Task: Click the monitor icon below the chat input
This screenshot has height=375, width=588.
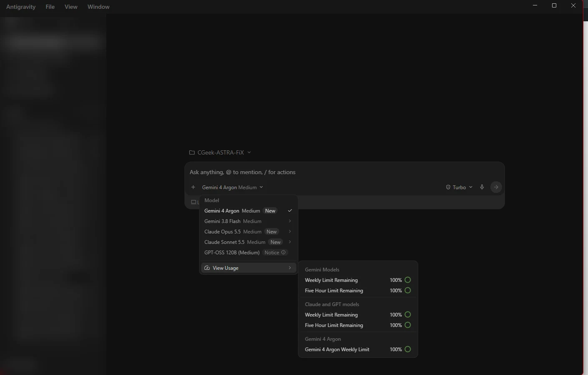Action: pos(194,202)
